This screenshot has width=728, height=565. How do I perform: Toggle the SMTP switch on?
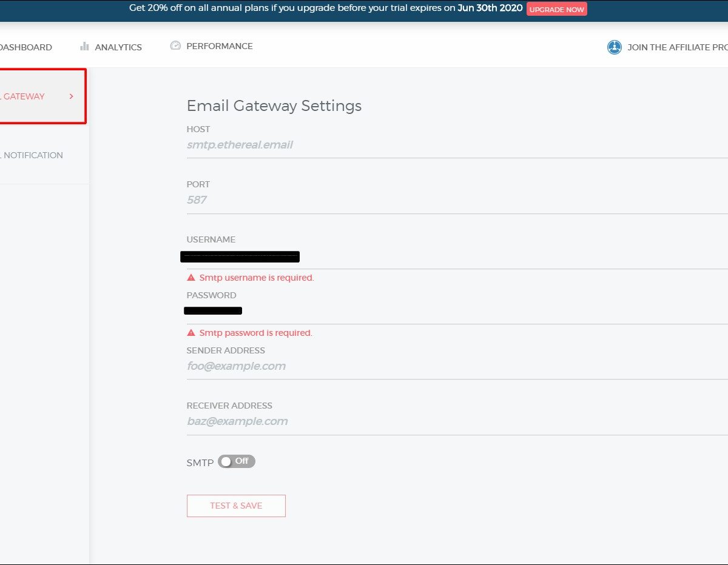coord(236,461)
